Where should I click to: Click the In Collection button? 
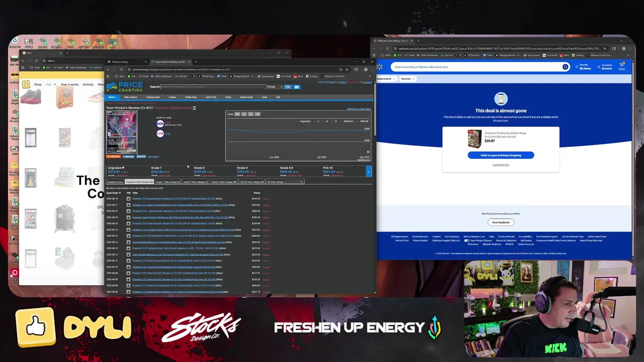(x=113, y=156)
